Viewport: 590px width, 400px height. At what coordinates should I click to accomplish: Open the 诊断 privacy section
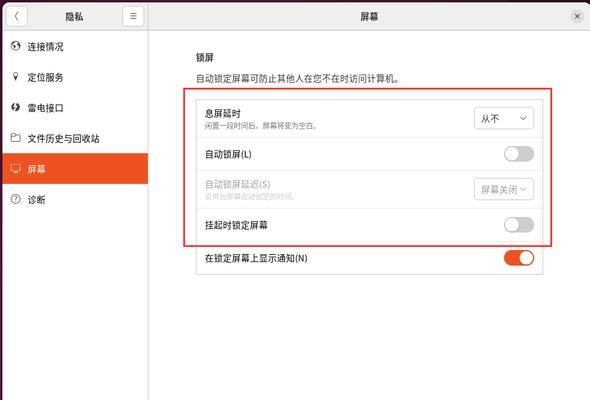click(x=75, y=199)
